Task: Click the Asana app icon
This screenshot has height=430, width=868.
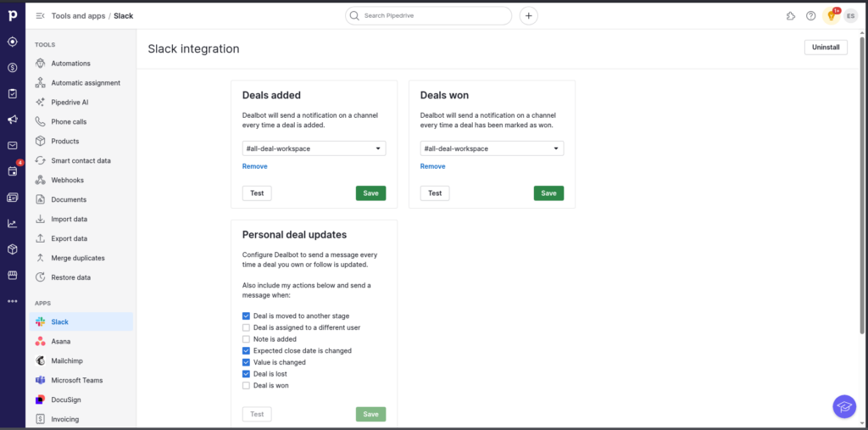Action: (40, 341)
